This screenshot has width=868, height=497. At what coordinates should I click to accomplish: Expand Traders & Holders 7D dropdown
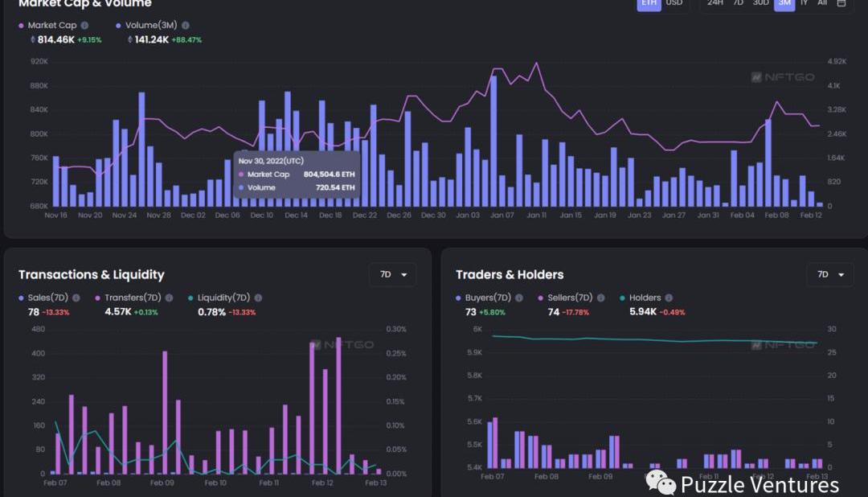click(x=829, y=274)
